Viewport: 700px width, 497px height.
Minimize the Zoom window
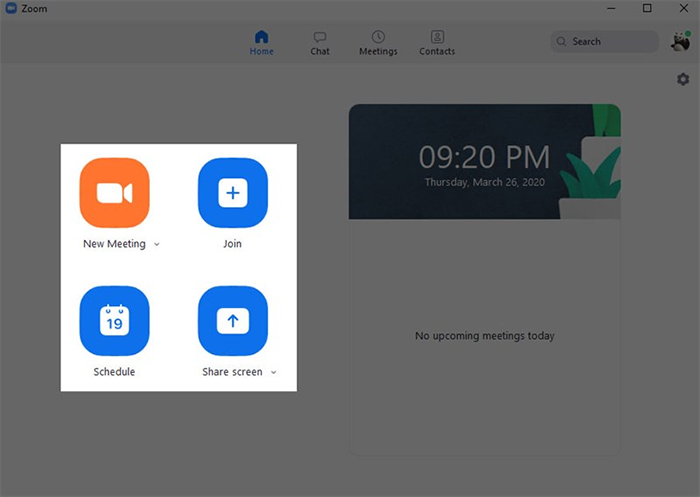pyautogui.click(x=611, y=8)
